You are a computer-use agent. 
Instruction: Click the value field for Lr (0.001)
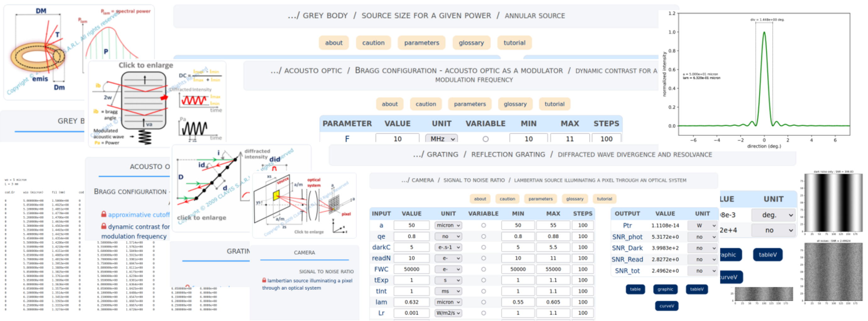coord(411,313)
